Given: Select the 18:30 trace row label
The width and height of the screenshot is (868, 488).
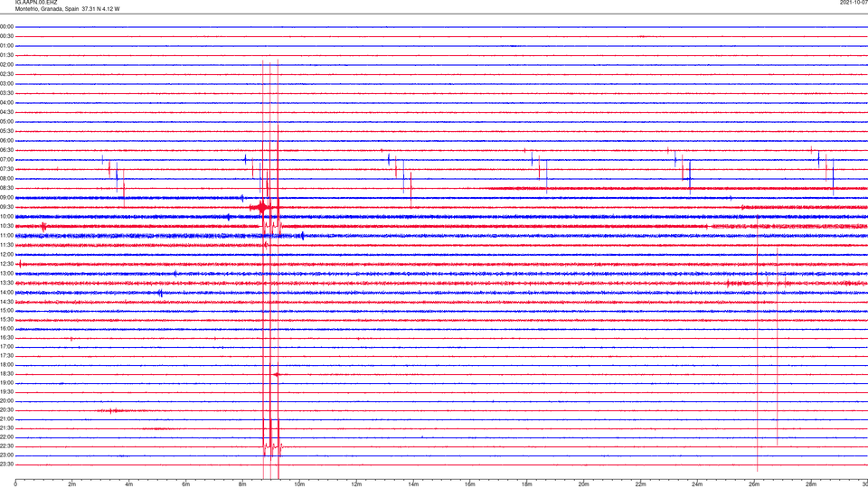Looking at the screenshot, I should click(6, 373).
